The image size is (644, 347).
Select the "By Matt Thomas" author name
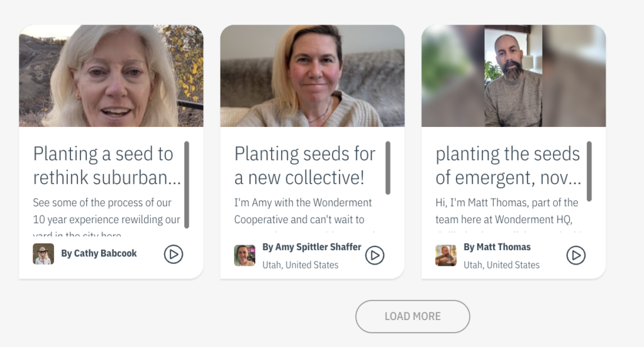pyautogui.click(x=497, y=247)
